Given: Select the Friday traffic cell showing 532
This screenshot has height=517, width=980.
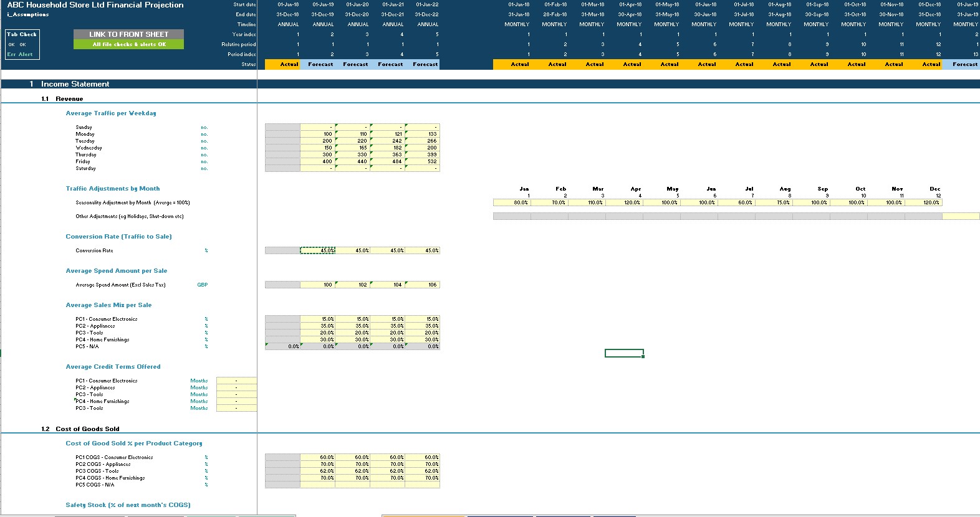Looking at the screenshot, I should [x=423, y=161].
